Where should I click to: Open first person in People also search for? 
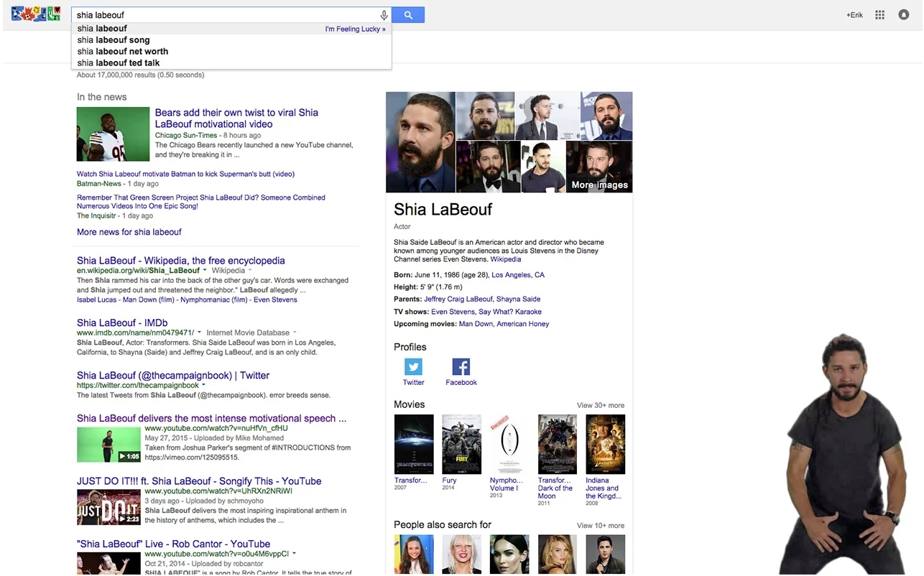point(414,554)
